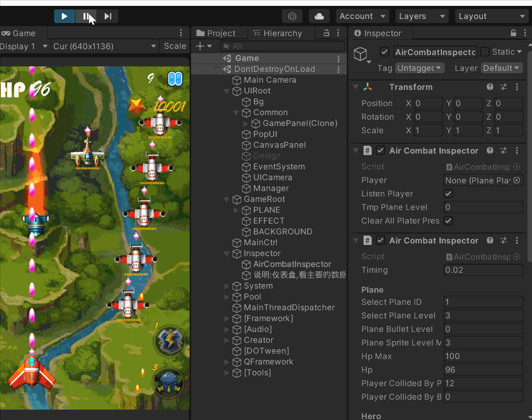Click the cloud services icon
532x420 pixels.
coord(319,16)
